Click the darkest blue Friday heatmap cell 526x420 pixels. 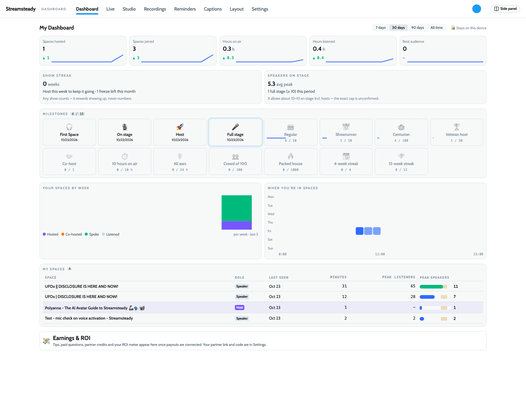coord(359,231)
